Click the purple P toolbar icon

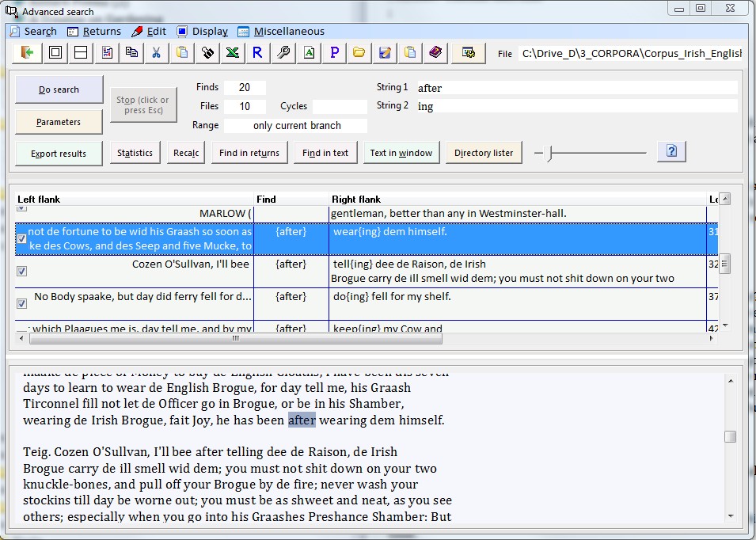point(334,53)
